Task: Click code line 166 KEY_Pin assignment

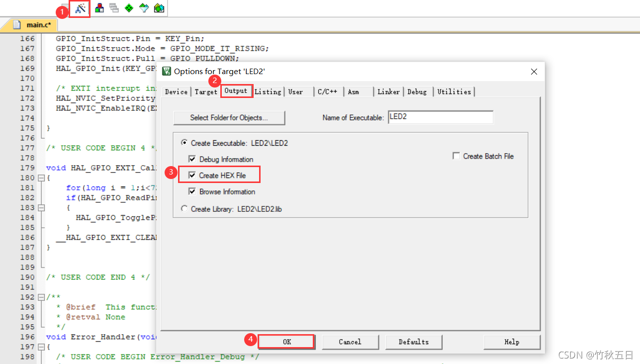Action: pos(130,38)
